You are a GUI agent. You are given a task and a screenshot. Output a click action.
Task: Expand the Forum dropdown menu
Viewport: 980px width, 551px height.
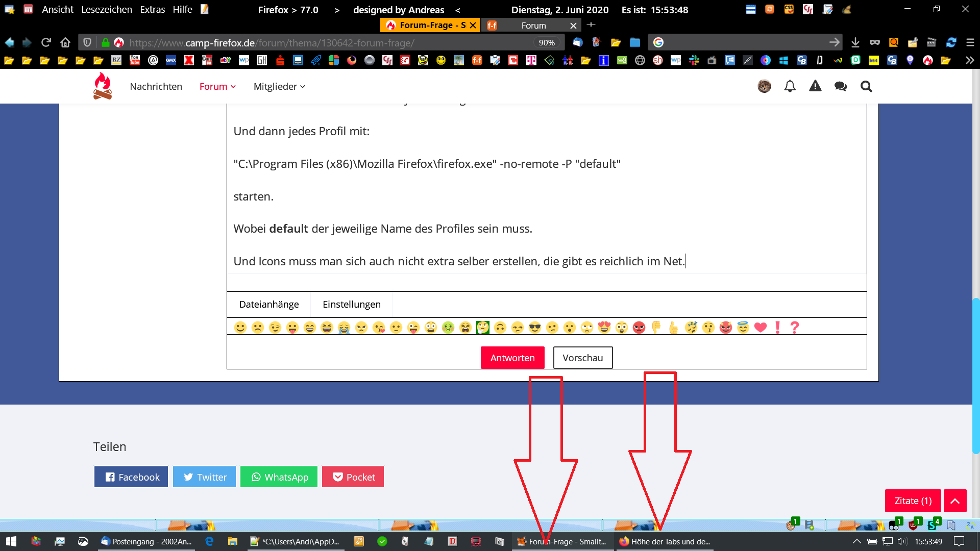click(217, 86)
